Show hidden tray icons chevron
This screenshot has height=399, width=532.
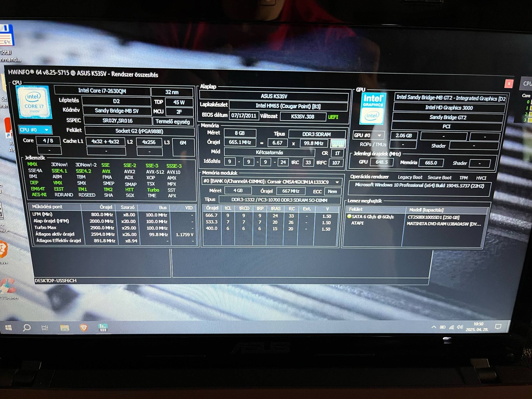(434, 327)
